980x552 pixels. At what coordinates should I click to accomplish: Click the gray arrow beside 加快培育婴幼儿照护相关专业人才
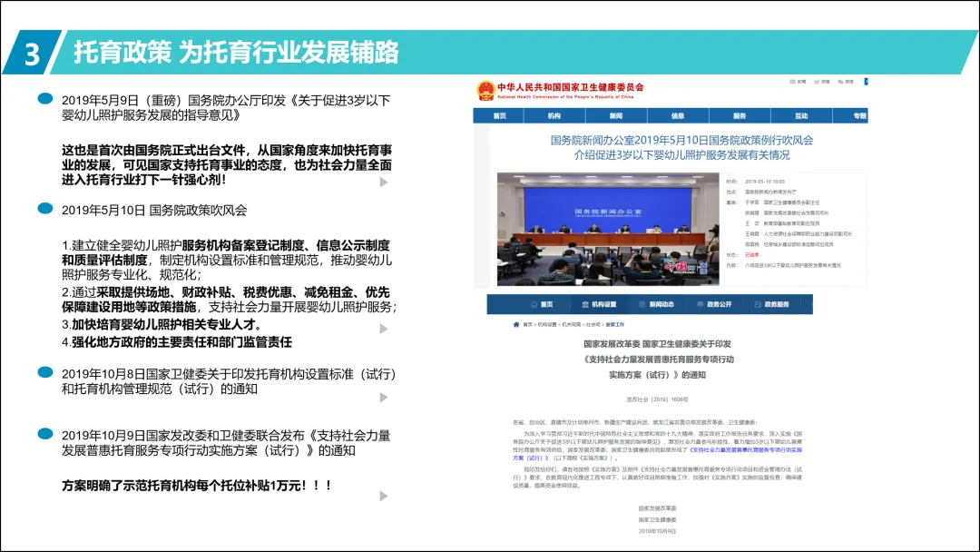(x=384, y=329)
